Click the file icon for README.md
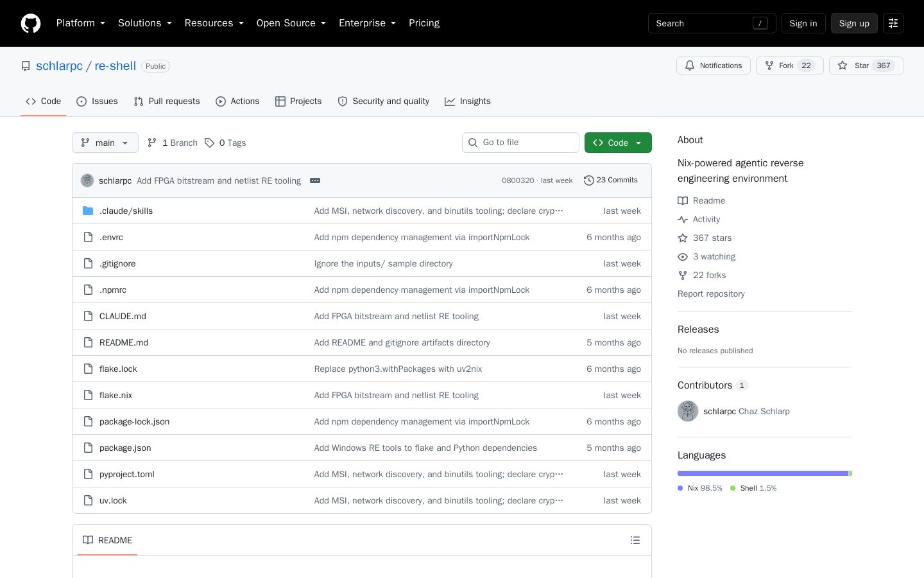924x578 pixels. 88,342
